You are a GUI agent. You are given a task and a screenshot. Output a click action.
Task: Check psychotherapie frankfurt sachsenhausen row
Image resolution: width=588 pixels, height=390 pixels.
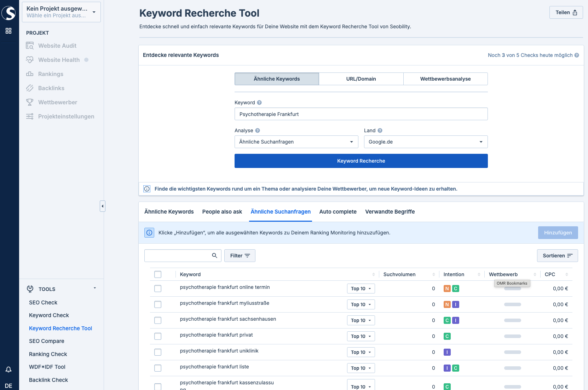[x=158, y=320]
